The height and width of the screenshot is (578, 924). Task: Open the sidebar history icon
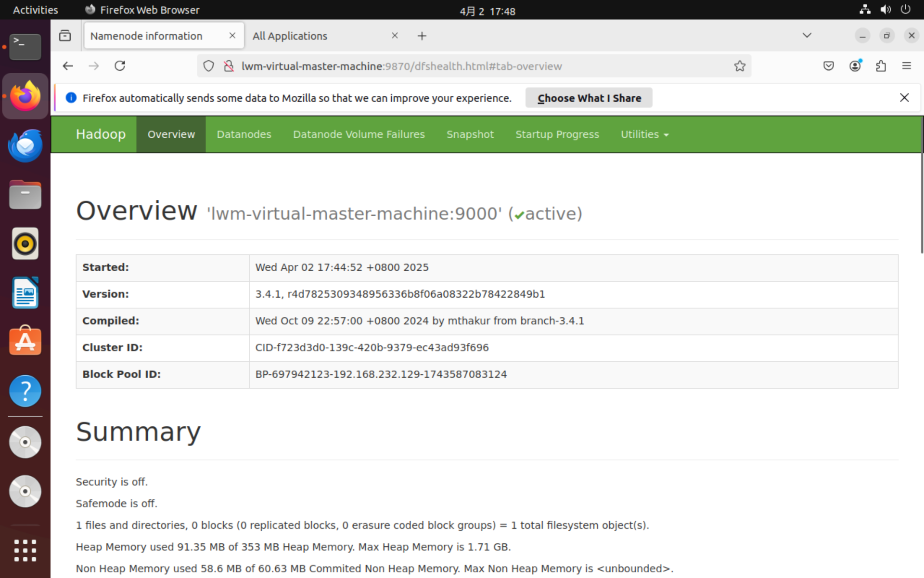(65, 35)
